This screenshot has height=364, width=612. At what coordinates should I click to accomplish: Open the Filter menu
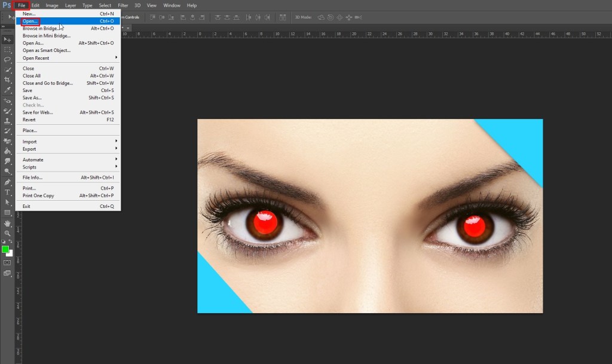coord(123,5)
